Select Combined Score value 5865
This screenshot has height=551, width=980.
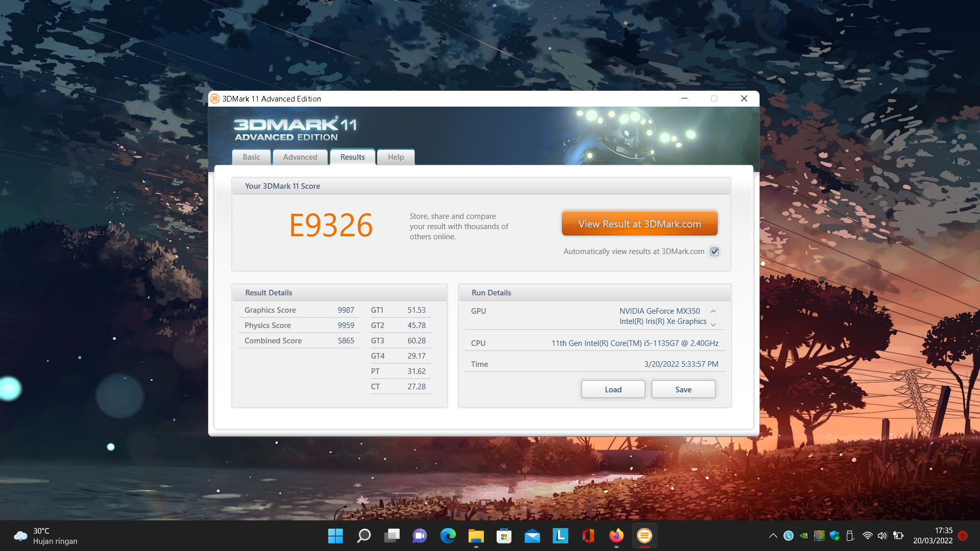coord(346,341)
